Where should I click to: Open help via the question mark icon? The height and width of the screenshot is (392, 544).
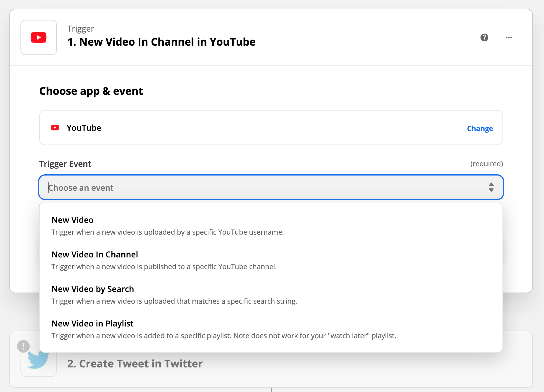pyautogui.click(x=484, y=37)
